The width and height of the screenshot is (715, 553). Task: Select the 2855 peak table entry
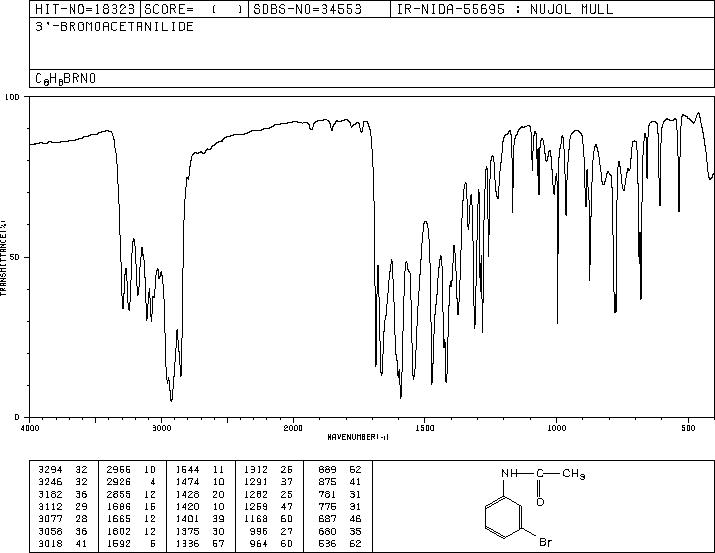pos(131,494)
